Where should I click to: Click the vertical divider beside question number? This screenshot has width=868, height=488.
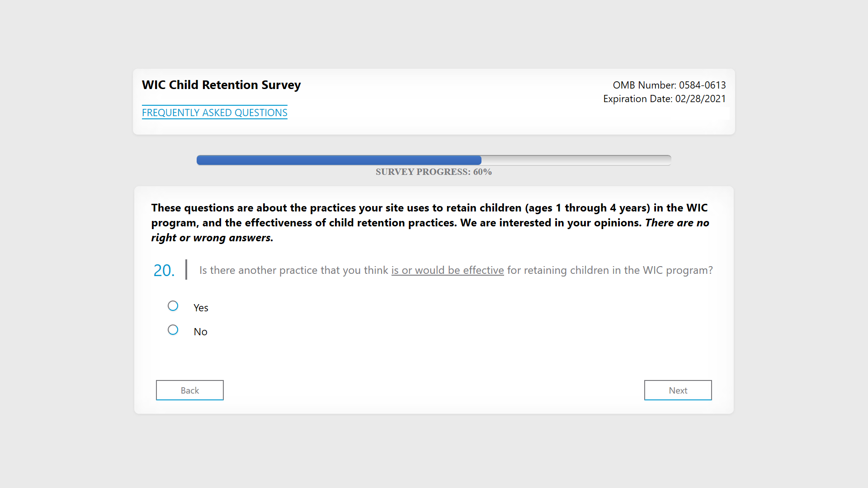tap(186, 270)
